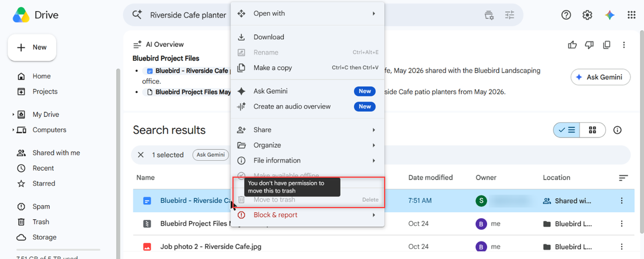The height and width of the screenshot is (259, 644).
Task: Click the disabled Move to trash entry
Action: tap(307, 199)
